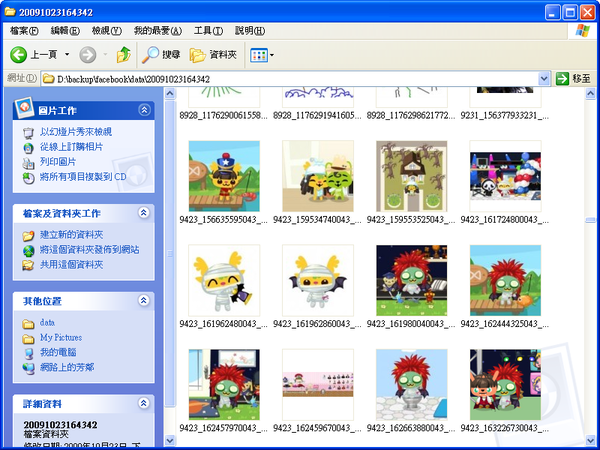Select thumbnail 9423_161962860043

pyautogui.click(x=318, y=280)
